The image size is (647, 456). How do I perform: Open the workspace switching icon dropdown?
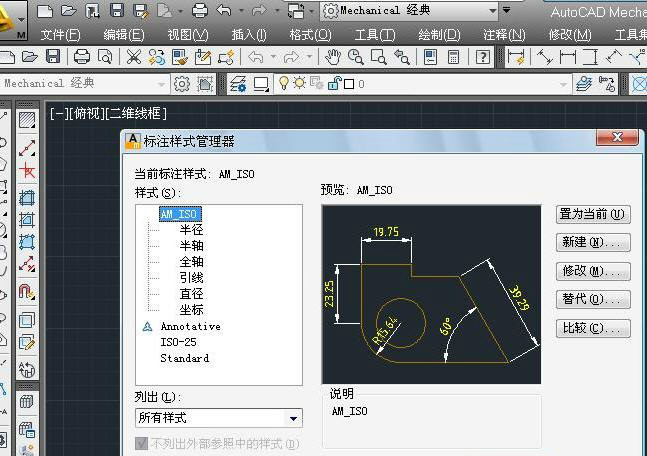coord(312,11)
